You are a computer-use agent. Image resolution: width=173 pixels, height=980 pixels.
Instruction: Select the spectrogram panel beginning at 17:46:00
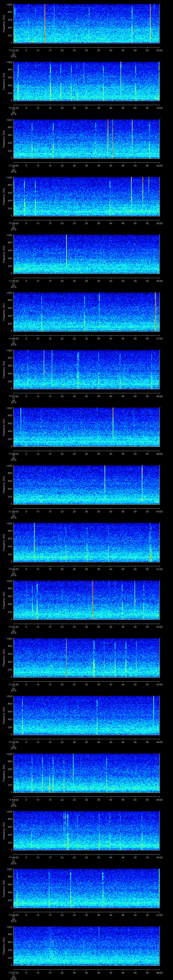coord(86,889)
